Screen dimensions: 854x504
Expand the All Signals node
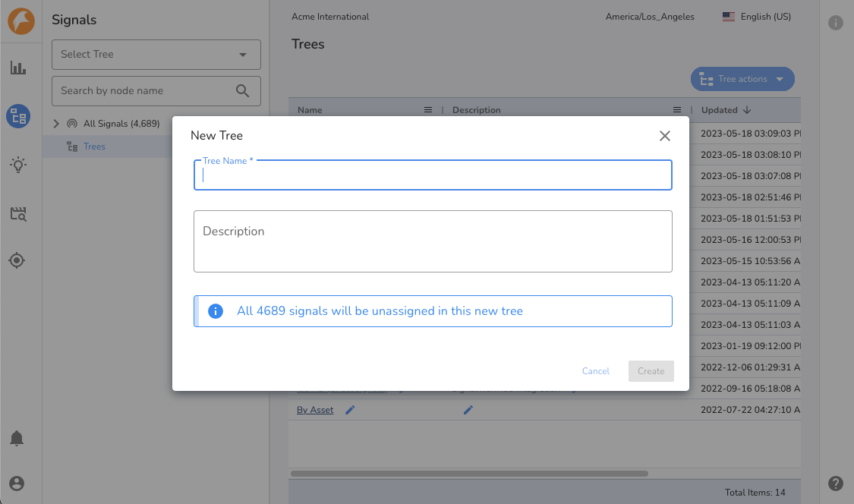click(56, 124)
